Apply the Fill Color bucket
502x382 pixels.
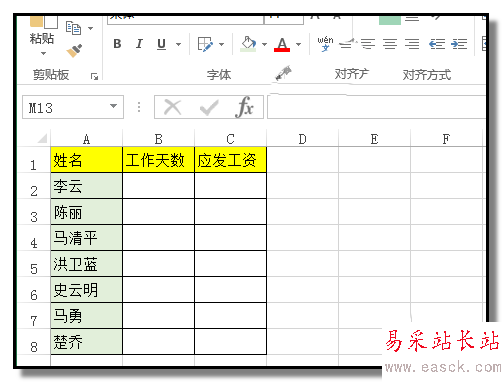[x=248, y=44]
